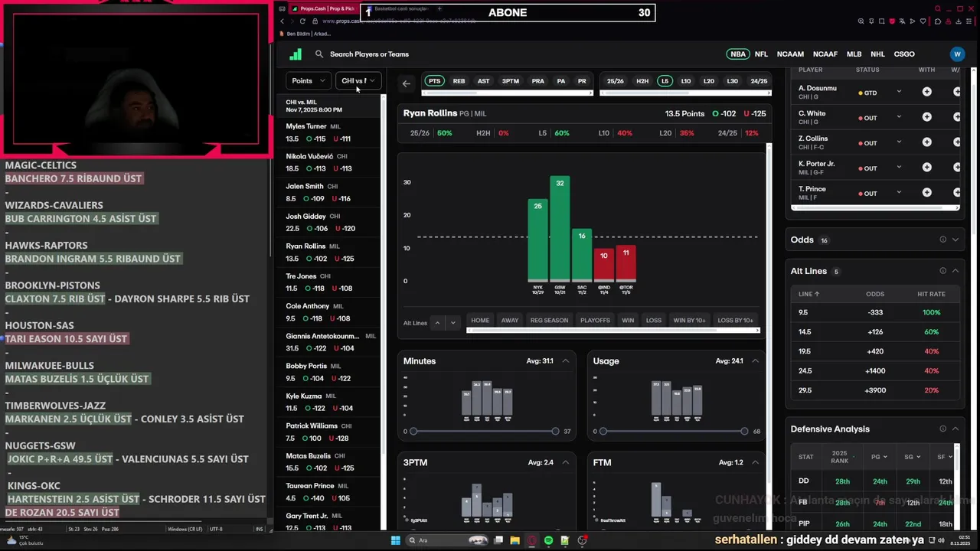Open Windows Start menu on taskbar

tap(396, 540)
